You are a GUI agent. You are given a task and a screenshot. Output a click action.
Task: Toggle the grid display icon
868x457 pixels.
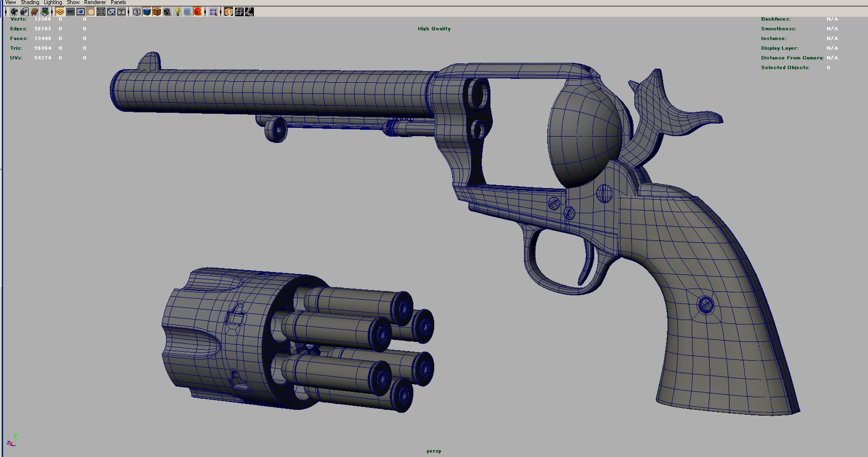(60, 12)
